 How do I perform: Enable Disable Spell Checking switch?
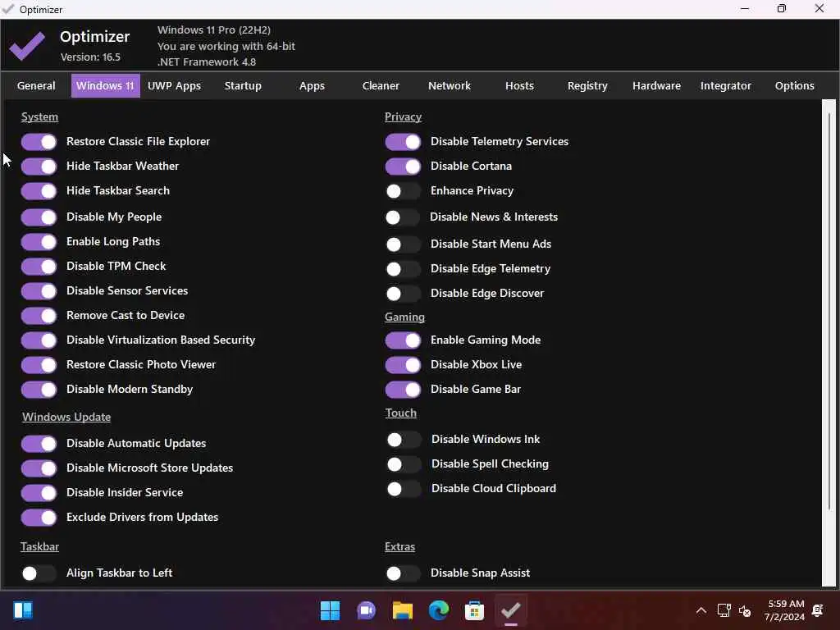pos(404,465)
